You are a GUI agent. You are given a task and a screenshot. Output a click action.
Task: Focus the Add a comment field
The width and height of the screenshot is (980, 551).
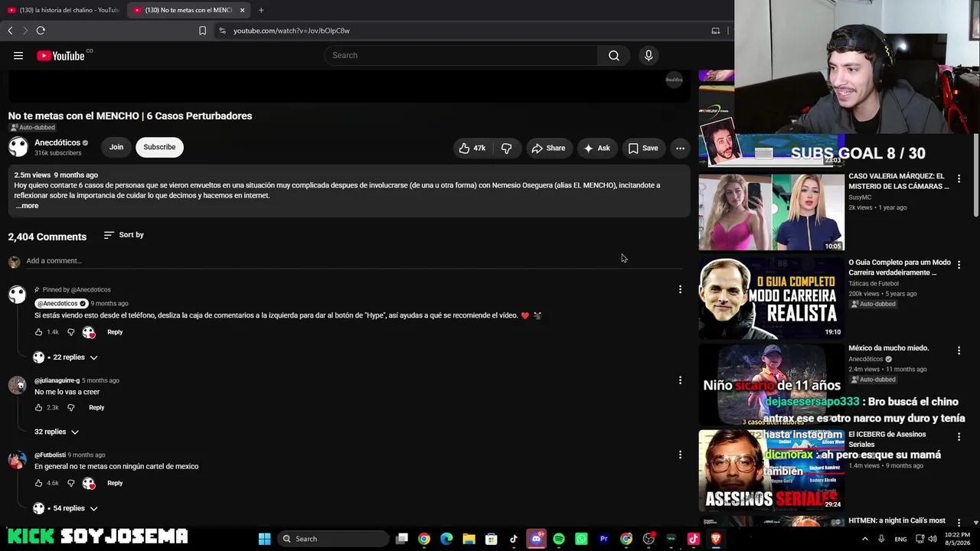(354, 261)
